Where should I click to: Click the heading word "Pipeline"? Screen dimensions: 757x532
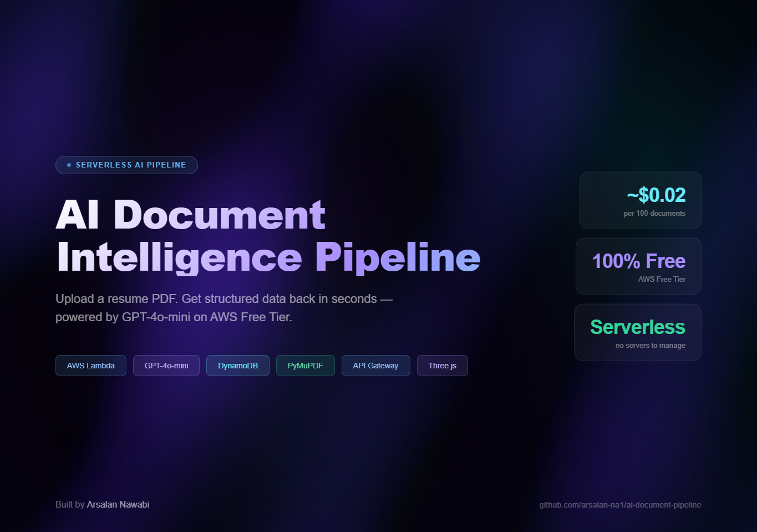click(x=398, y=258)
